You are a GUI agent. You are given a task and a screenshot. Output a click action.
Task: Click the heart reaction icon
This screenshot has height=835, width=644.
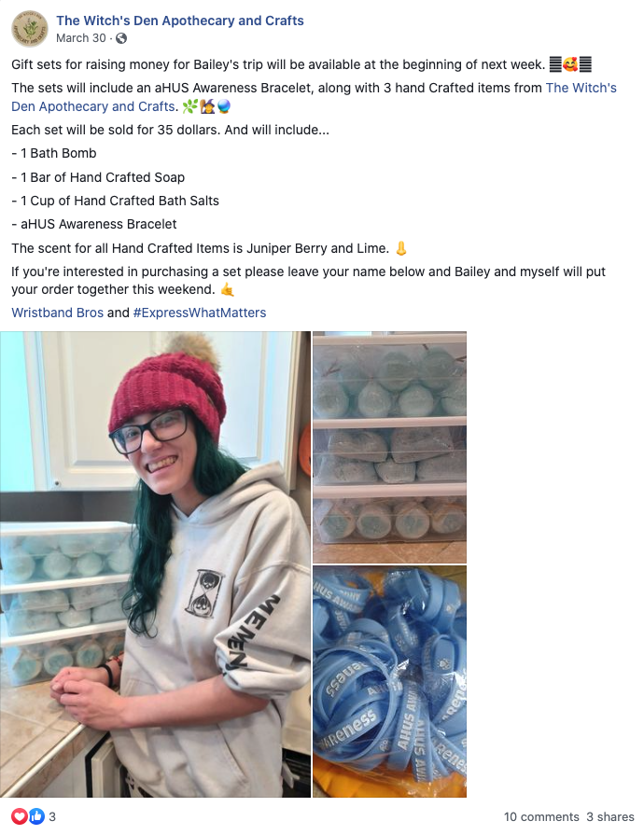[20, 816]
